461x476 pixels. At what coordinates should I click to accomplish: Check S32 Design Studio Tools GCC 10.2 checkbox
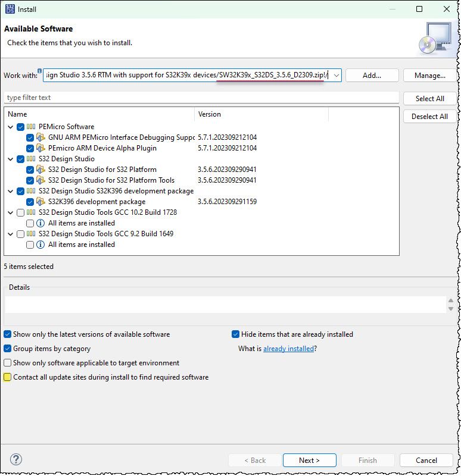[20, 212]
